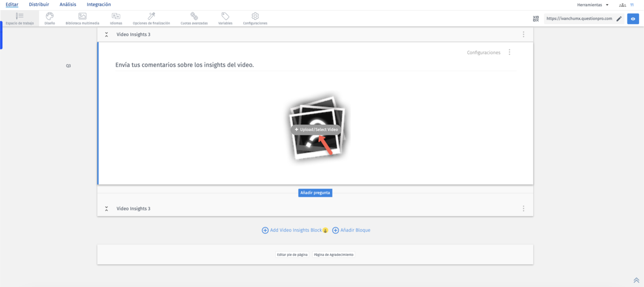Collapse the top Video Insights 3 block
Image resolution: width=644 pixels, height=287 pixels.
[106, 34]
